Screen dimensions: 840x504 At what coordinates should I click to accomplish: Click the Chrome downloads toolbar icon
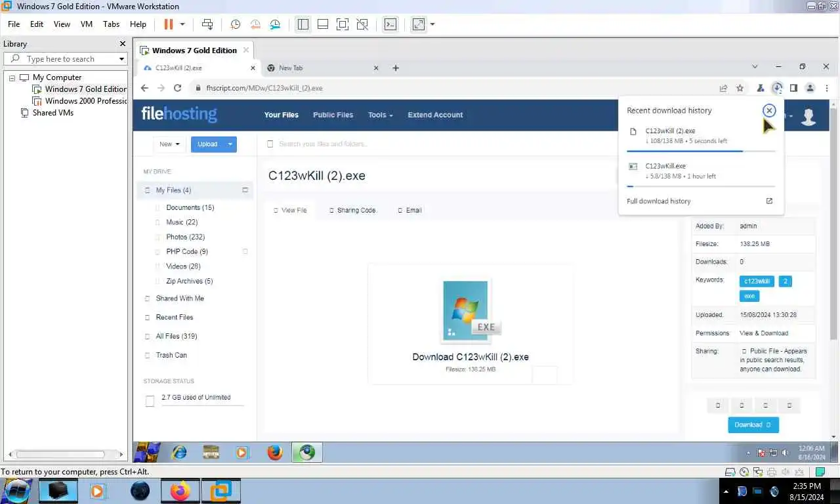777,88
